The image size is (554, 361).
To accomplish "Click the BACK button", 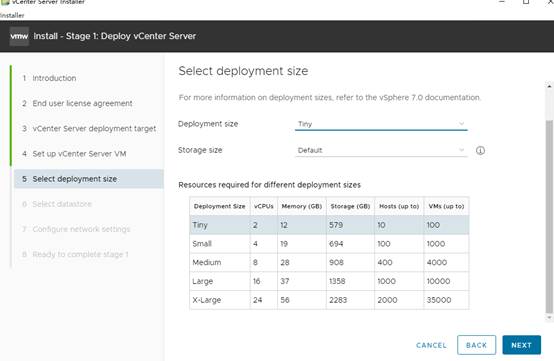I will 476,345.
